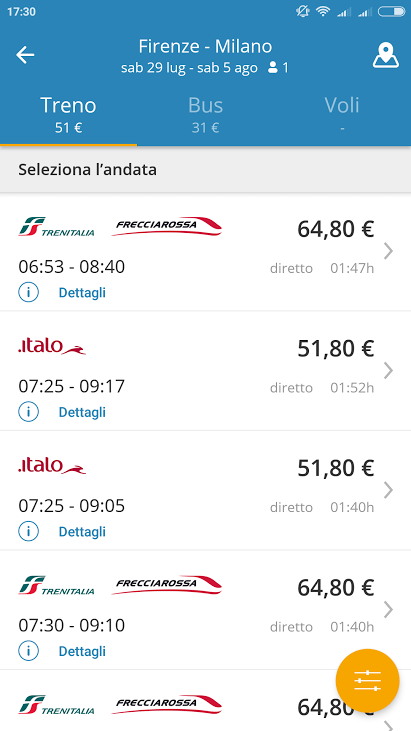Select the Treno tab
411x731 pixels.
click(68, 114)
